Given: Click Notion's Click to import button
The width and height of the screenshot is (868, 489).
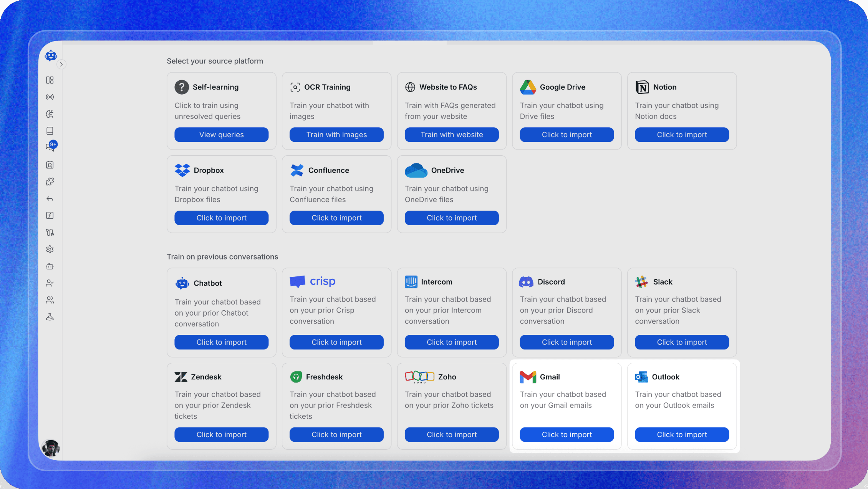Looking at the screenshot, I should pos(682,135).
